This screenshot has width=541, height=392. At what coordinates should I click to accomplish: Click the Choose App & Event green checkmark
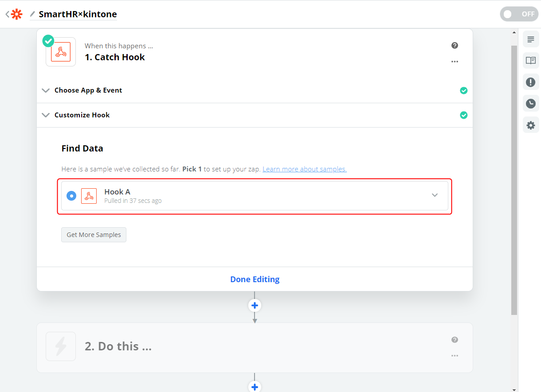click(x=463, y=90)
